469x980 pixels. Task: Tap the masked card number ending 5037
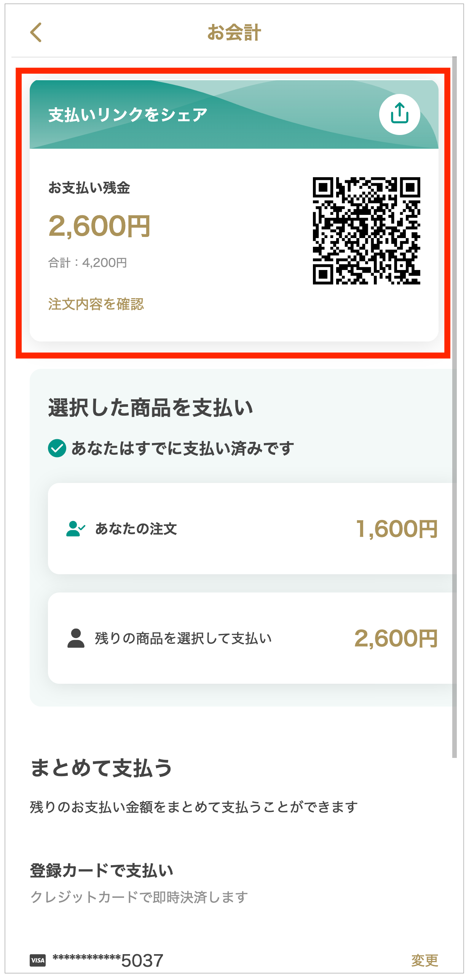pos(108,960)
